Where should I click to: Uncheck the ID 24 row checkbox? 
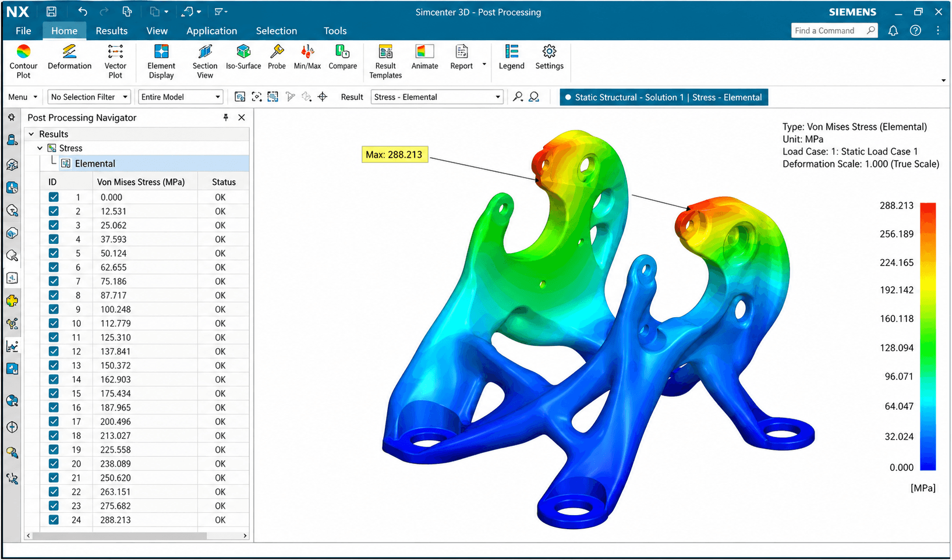[x=54, y=520]
